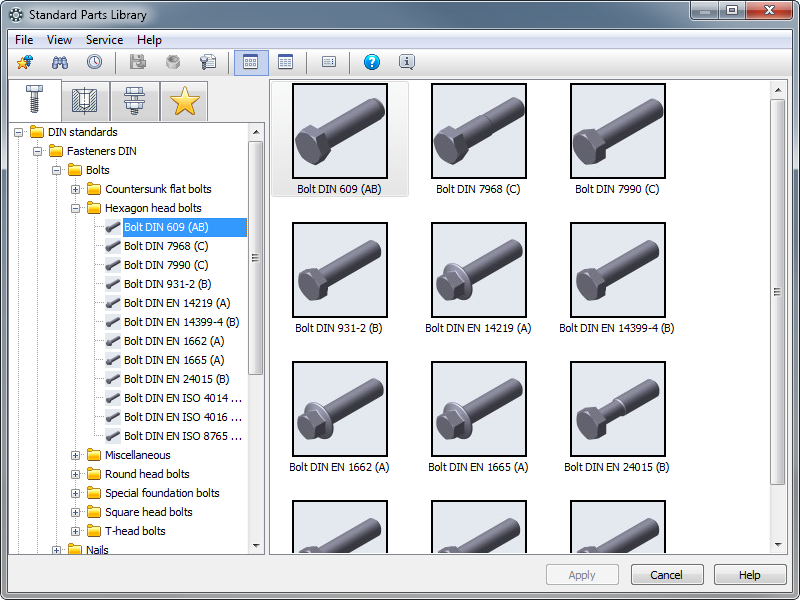
Task: Open the Service menu
Action: pos(104,40)
